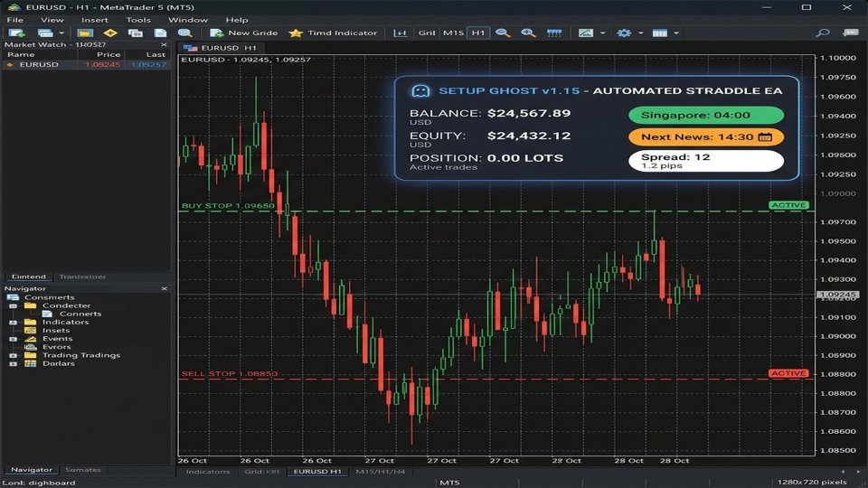868x488 pixels.
Task: Select the H1 timeframe button
Action: [x=478, y=33]
